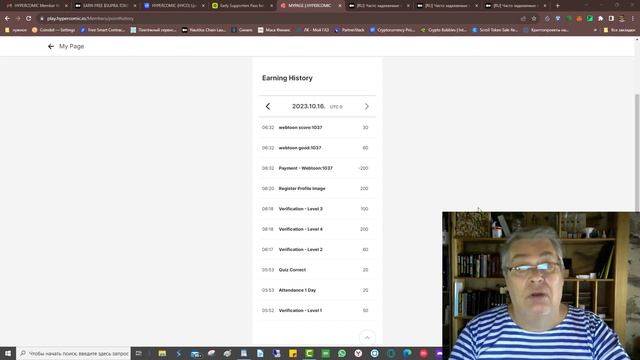
Task: Open Task View on taskbar
Action: tap(139, 353)
